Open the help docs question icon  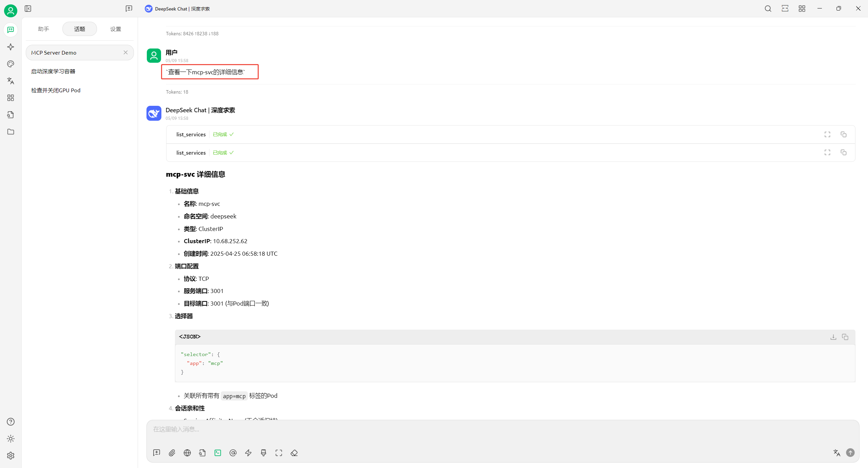coord(11,422)
